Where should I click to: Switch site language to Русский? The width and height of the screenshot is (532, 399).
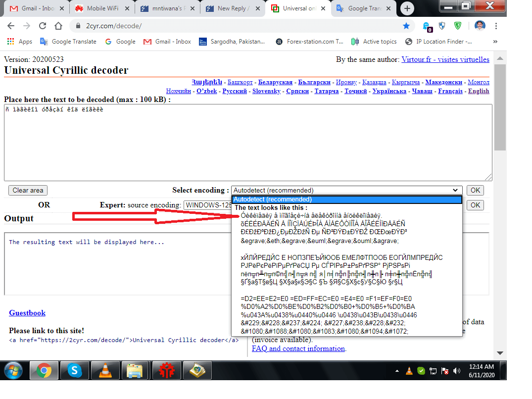(x=235, y=91)
